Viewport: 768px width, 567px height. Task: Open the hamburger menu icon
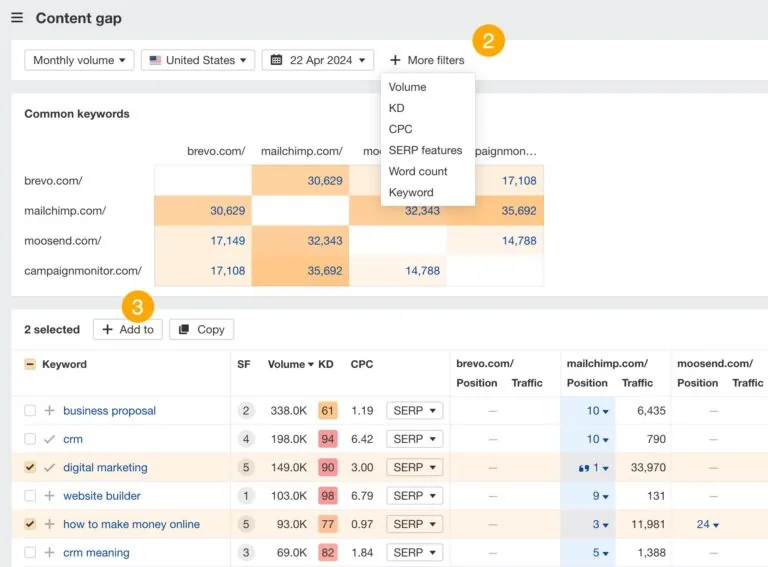[x=17, y=18]
